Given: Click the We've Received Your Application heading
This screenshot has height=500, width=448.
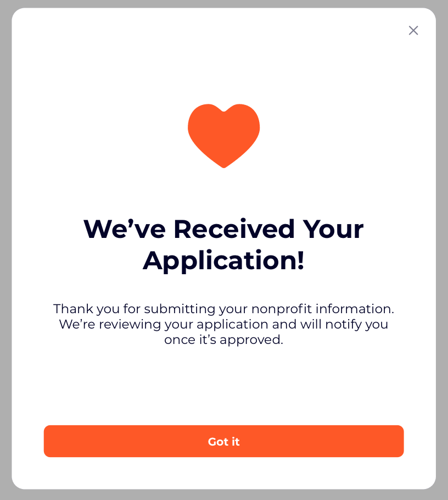Looking at the screenshot, I should pos(224,245).
